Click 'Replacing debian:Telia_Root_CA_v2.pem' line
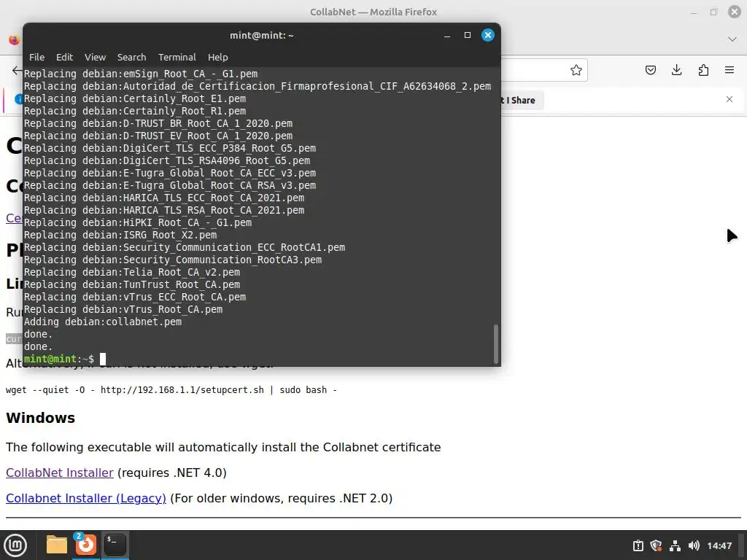The image size is (747, 560). point(132,273)
